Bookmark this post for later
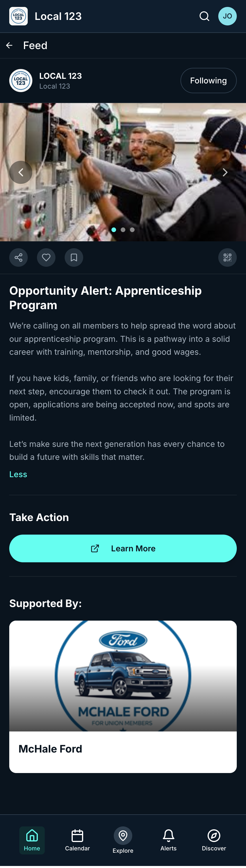Screen dimensions: 246x868 [73, 257]
